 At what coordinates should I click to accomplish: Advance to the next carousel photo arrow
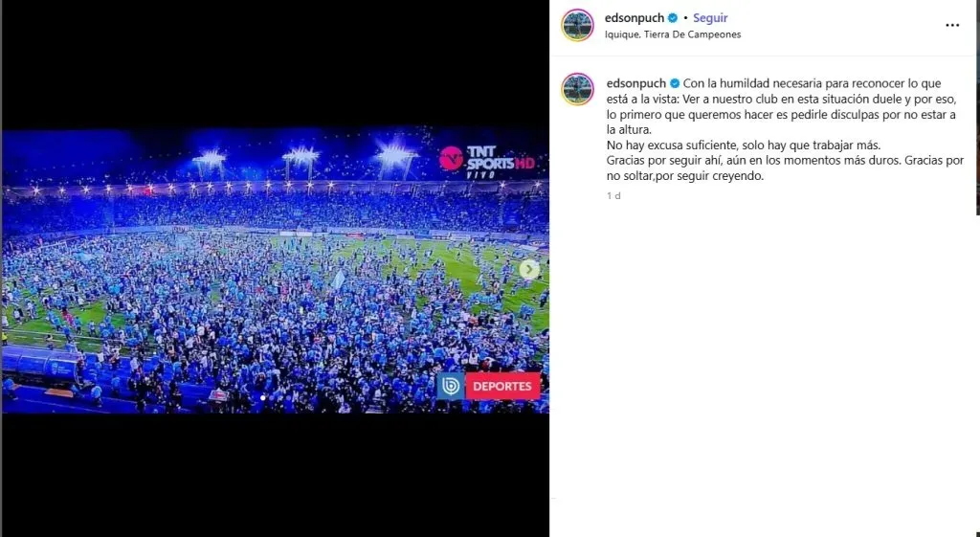528,269
